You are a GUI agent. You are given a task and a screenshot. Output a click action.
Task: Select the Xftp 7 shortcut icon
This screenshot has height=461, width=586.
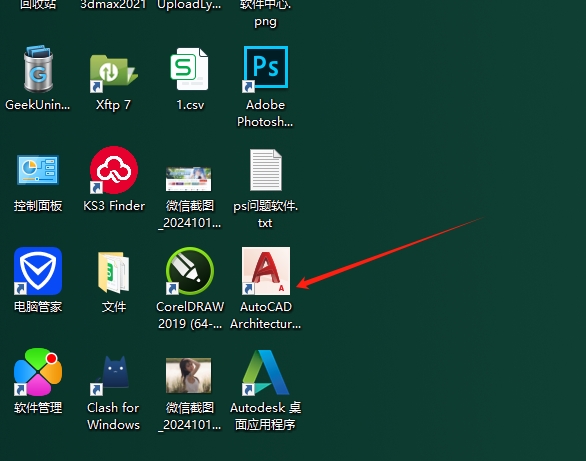[114, 73]
